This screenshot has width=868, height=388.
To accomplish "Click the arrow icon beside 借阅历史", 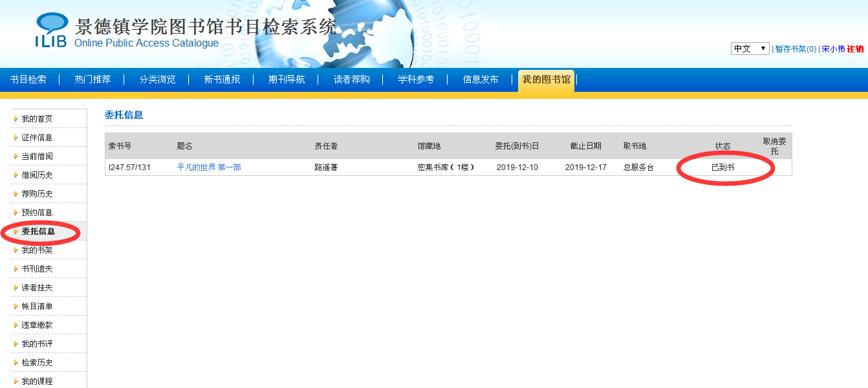I will (x=16, y=175).
